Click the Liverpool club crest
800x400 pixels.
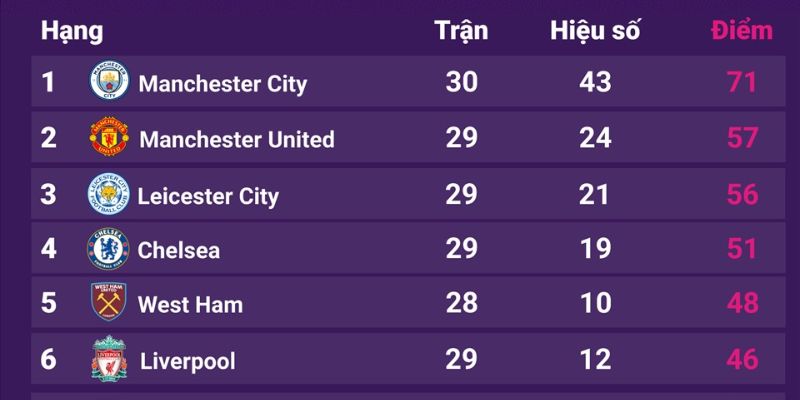(108, 359)
